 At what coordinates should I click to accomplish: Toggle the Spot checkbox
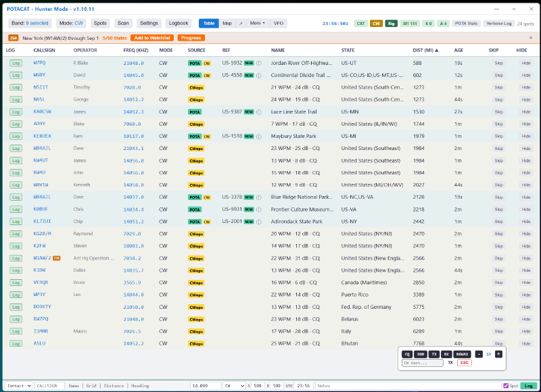click(506, 386)
